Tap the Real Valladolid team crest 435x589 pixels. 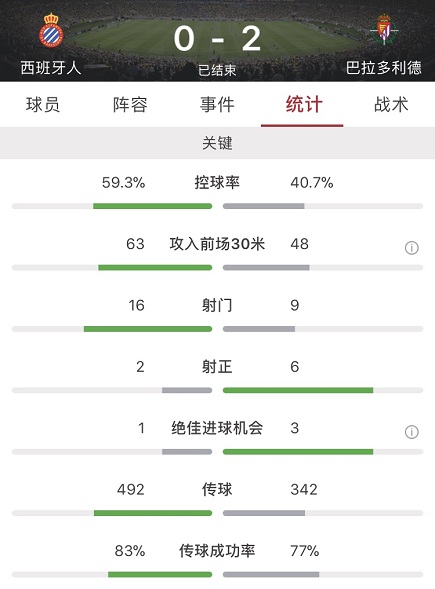(384, 30)
